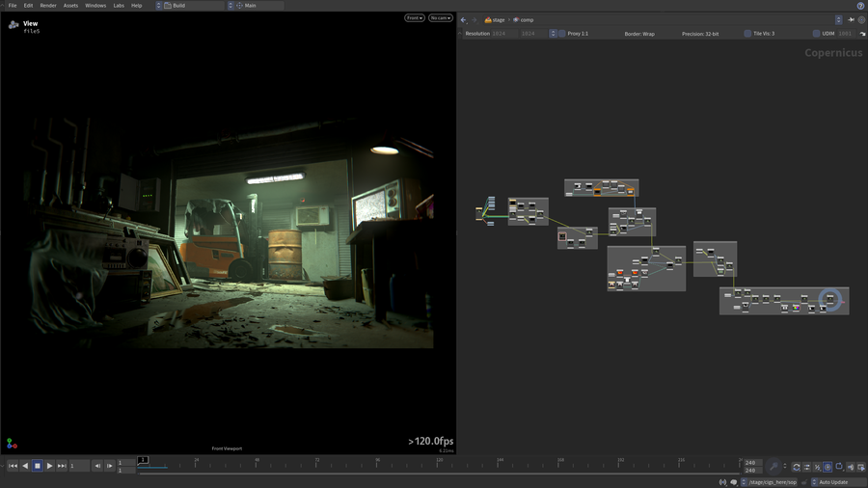Viewport: 868px width, 488px height.
Task: Click the Precision: 32-bit option
Action: click(x=700, y=34)
